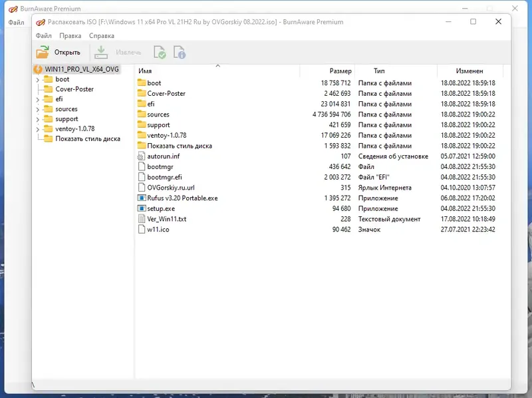
Task: Close the Распаковать ISO window
Action: pos(498,22)
